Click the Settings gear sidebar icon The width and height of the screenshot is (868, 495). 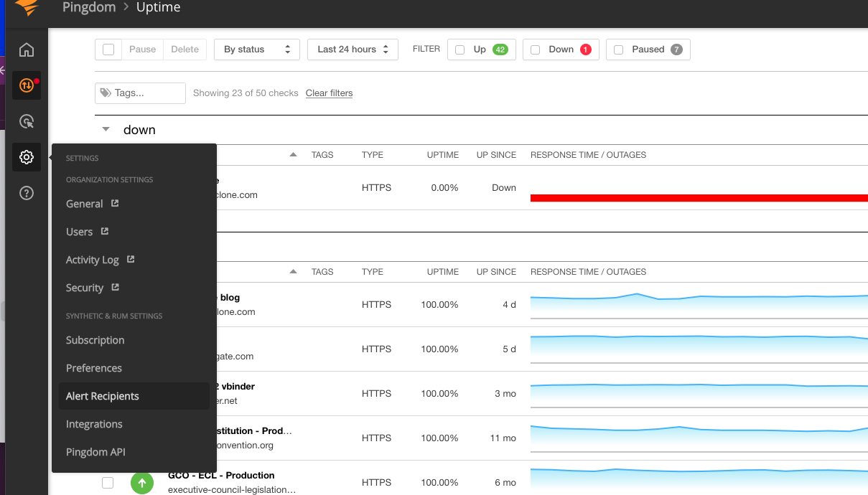click(x=27, y=157)
